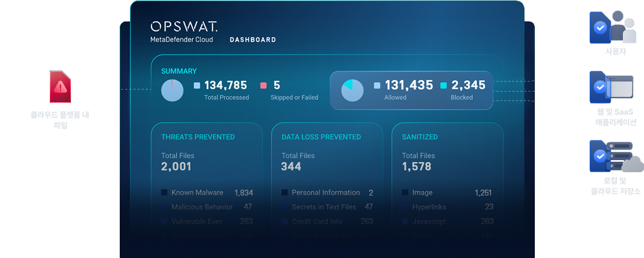Click the SUMMARY heading
Image resolution: width=644 pixels, height=258 pixels.
[x=179, y=71]
